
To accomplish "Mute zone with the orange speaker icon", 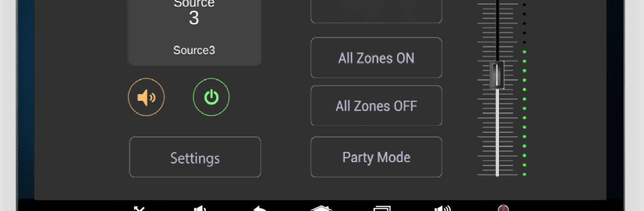I will pos(146,97).
